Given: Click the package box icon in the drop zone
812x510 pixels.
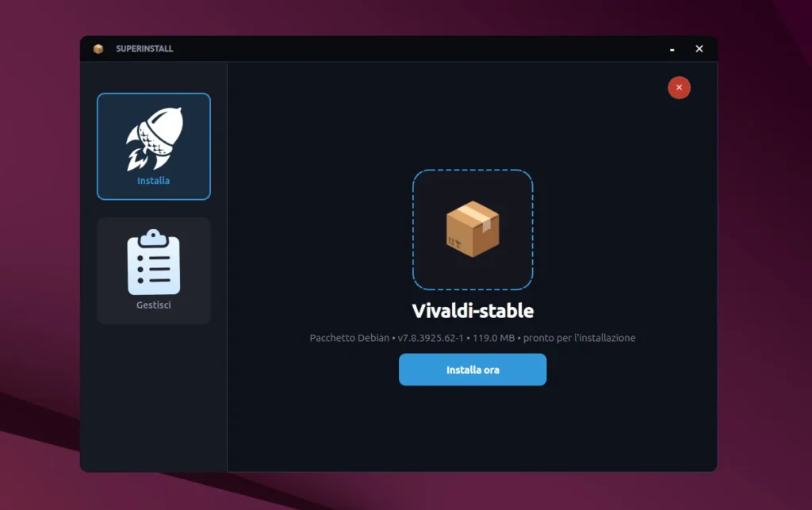Looking at the screenshot, I should point(473,230).
